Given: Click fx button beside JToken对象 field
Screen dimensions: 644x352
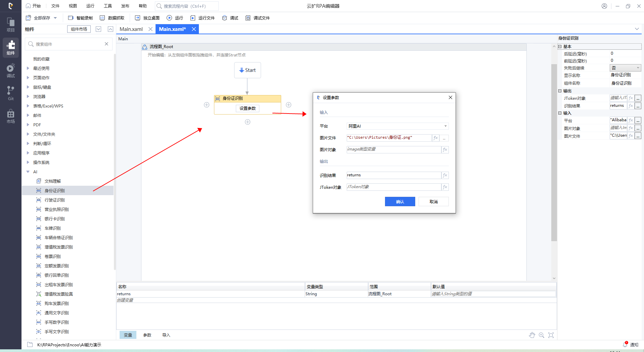Looking at the screenshot, I should (x=445, y=187).
